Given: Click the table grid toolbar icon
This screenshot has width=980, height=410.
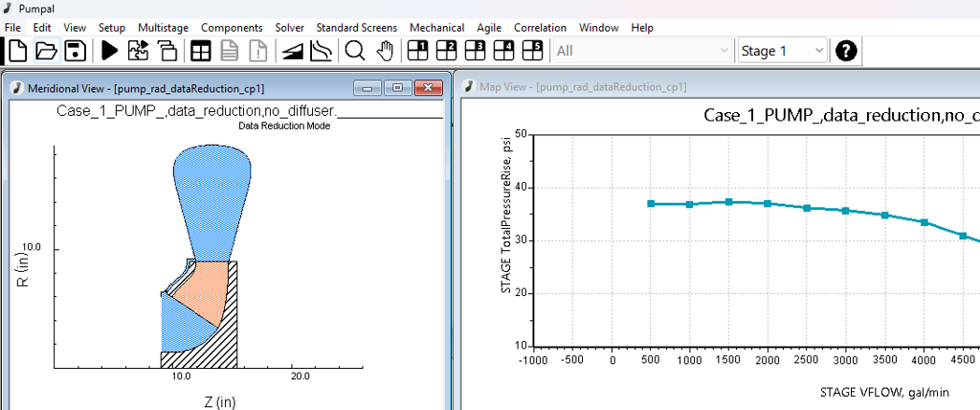Looking at the screenshot, I should point(201,51).
